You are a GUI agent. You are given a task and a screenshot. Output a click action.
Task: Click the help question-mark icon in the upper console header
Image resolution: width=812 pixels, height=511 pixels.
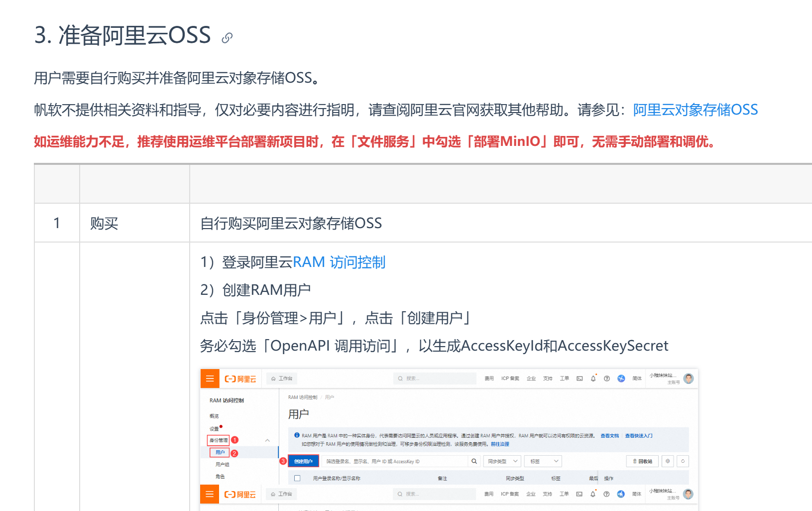[607, 379]
